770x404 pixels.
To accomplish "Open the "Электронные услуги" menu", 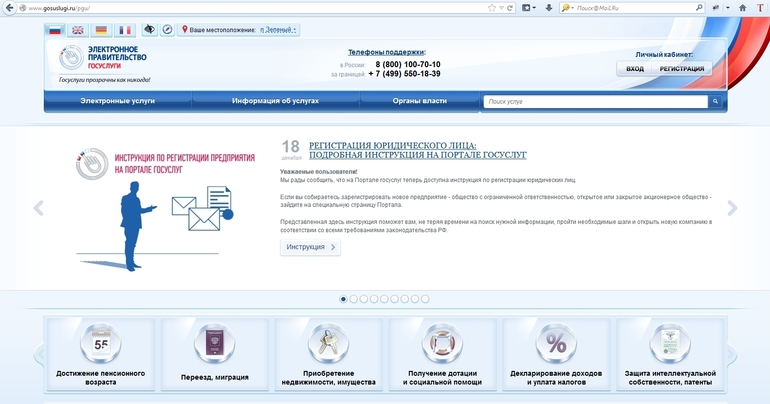I will (x=117, y=101).
